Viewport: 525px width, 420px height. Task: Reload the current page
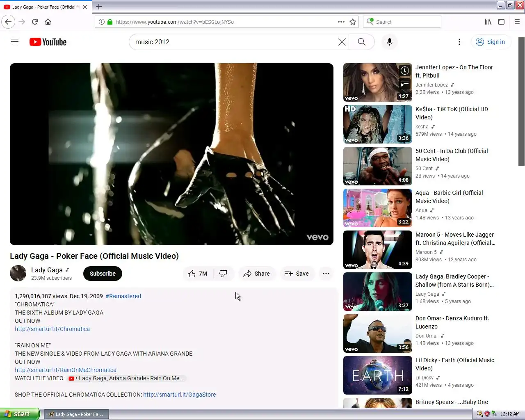35,22
